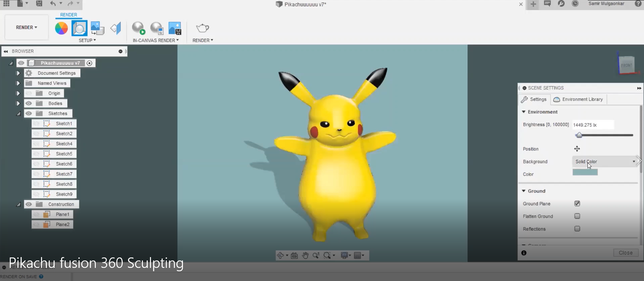The image size is (644, 281).
Task: Collapse the Environment section
Action: coord(524,112)
